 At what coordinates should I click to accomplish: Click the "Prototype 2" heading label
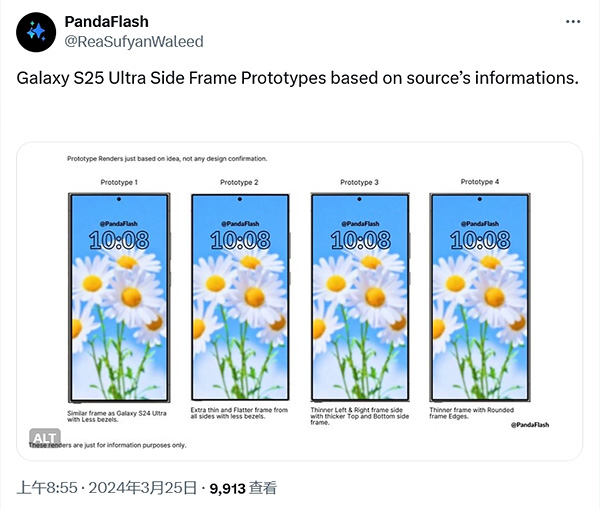pyautogui.click(x=240, y=182)
